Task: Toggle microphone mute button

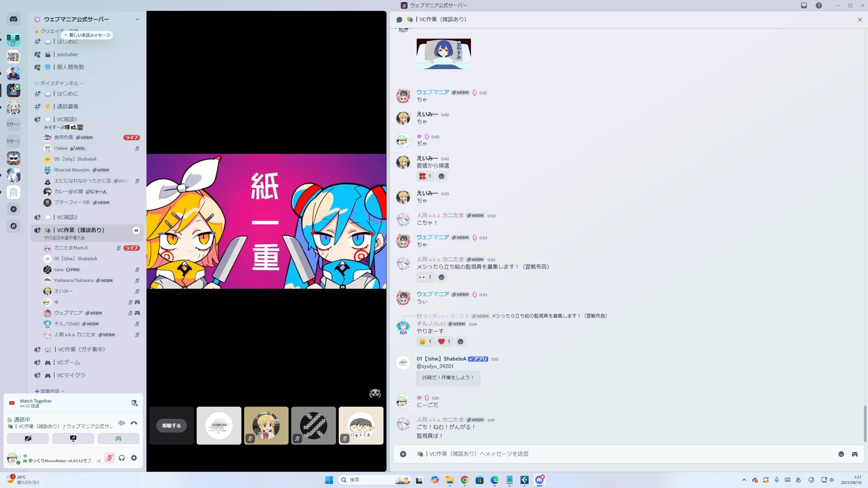Action: click(x=109, y=458)
